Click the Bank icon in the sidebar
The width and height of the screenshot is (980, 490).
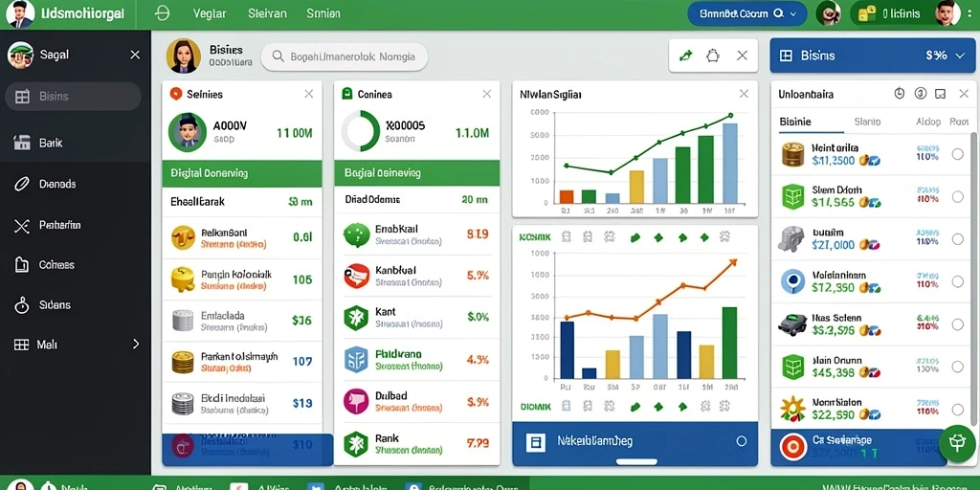22,143
